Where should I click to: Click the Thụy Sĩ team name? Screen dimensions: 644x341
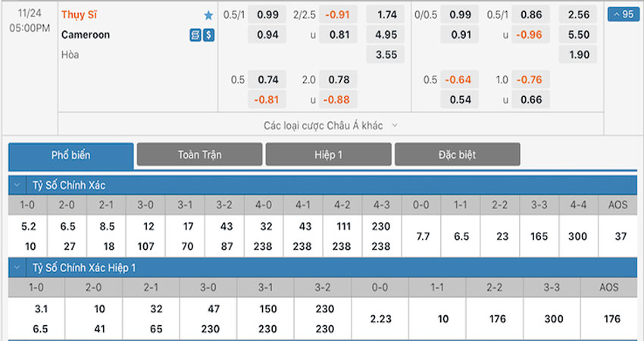[79, 15]
